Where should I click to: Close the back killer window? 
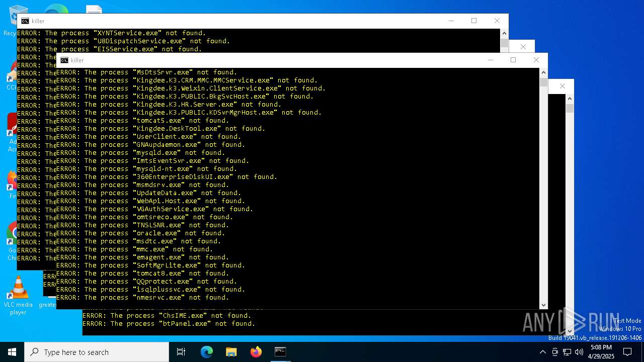click(497, 21)
